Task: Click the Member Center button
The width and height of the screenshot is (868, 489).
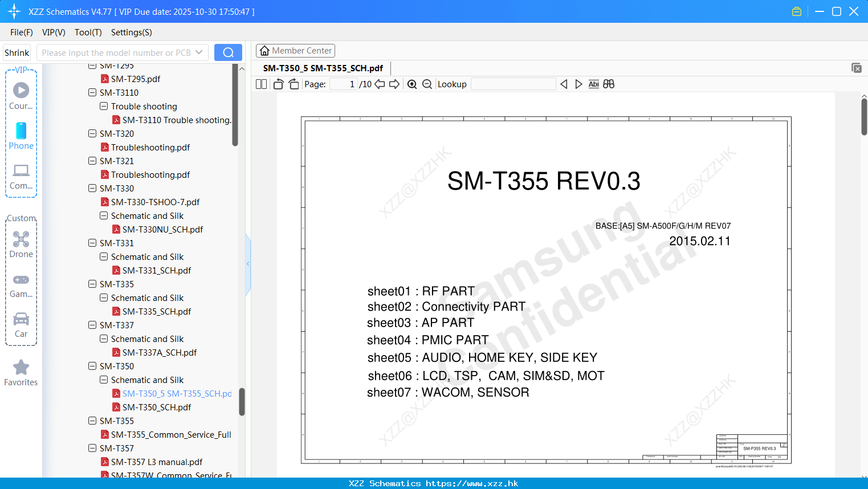Action: tap(295, 51)
